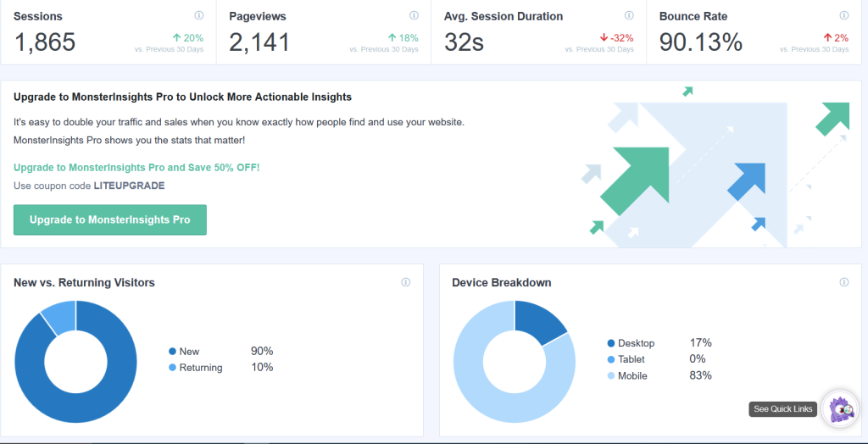
Task: Click the New vs. Returning Visitors heading
Action: [x=84, y=283]
